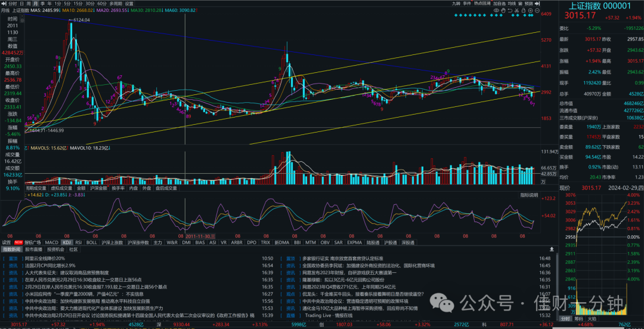Select the BOLL indicator tab
The width and height of the screenshot is (644, 329).
coord(92,242)
